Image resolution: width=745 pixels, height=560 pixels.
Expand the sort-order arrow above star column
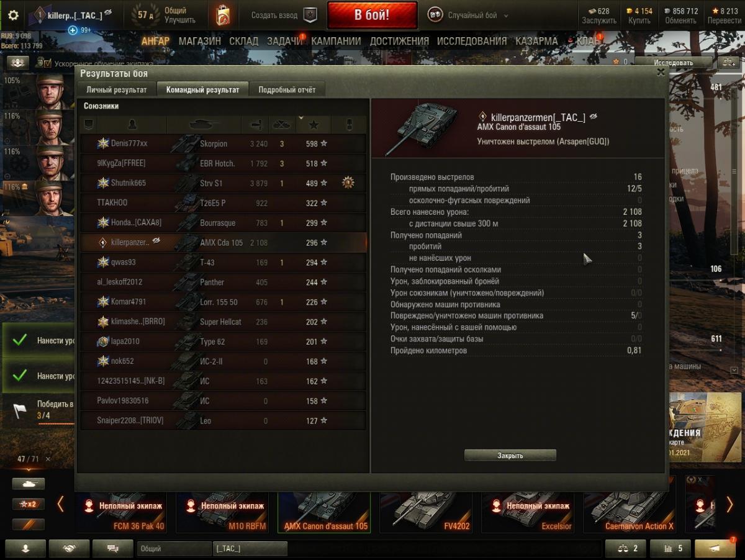[x=301, y=117]
